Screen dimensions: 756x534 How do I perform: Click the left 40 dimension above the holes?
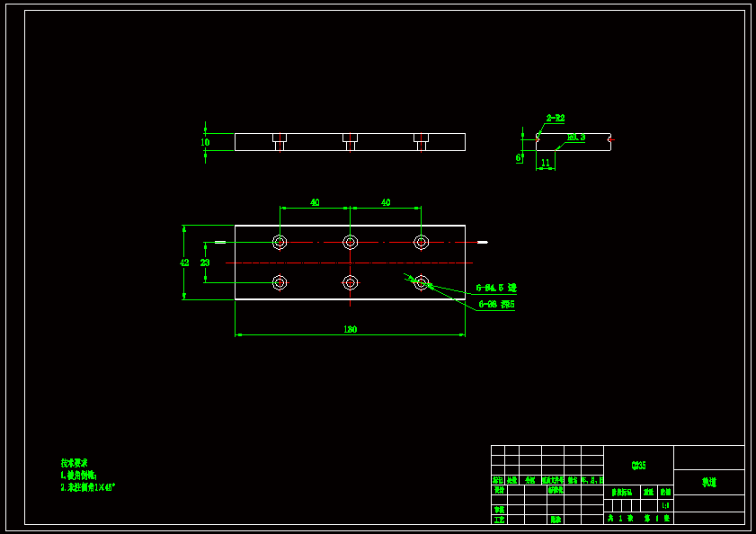[315, 202]
